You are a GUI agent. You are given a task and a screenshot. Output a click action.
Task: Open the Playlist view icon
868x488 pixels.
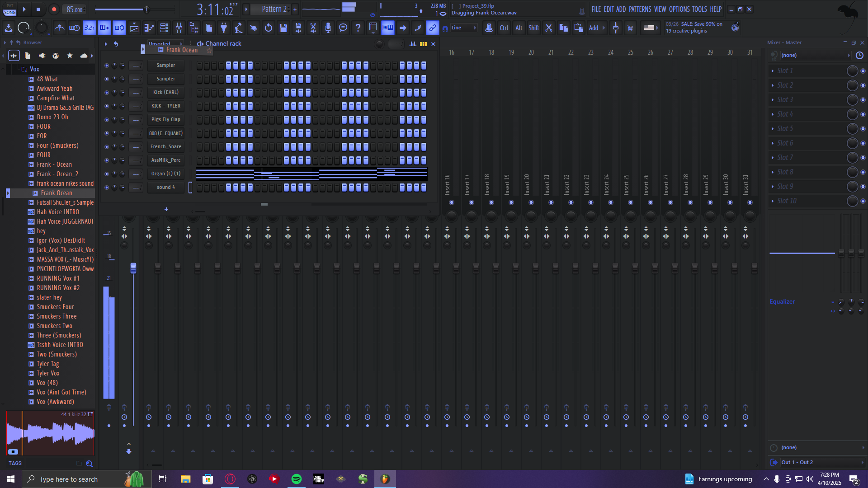point(134,28)
